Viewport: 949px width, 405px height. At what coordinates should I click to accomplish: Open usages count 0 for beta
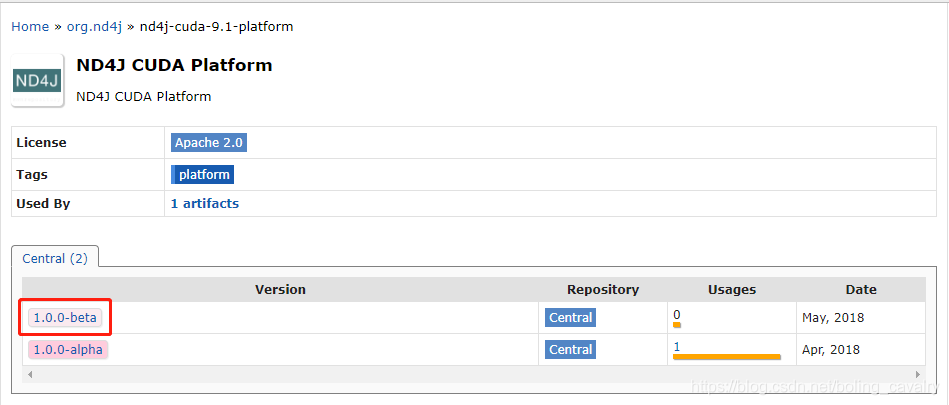click(677, 314)
